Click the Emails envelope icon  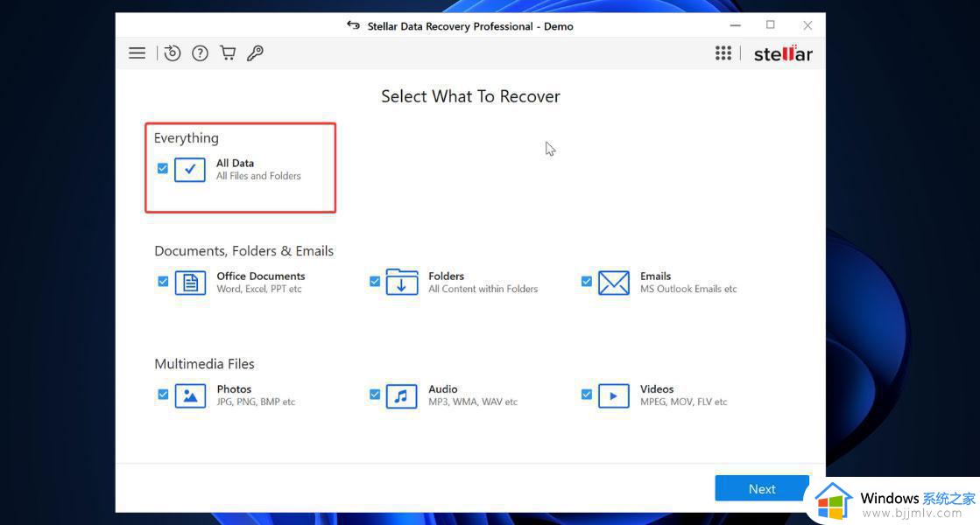click(x=614, y=283)
